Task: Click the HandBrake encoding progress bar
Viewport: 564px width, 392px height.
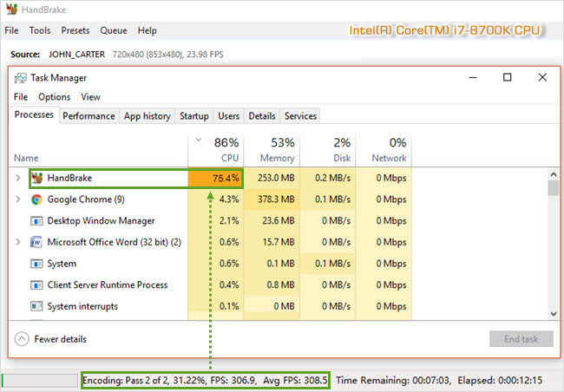Action: tap(40, 381)
